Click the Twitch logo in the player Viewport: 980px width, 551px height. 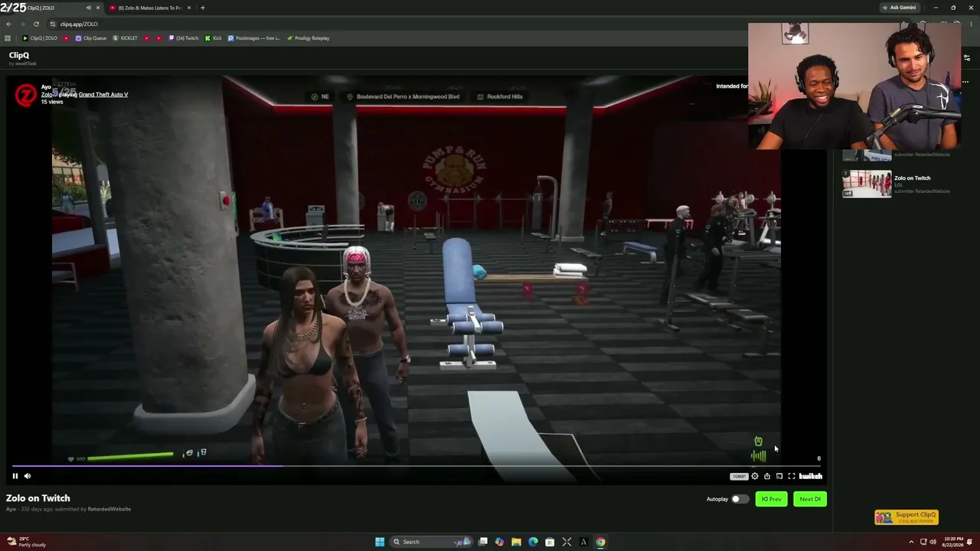811,476
